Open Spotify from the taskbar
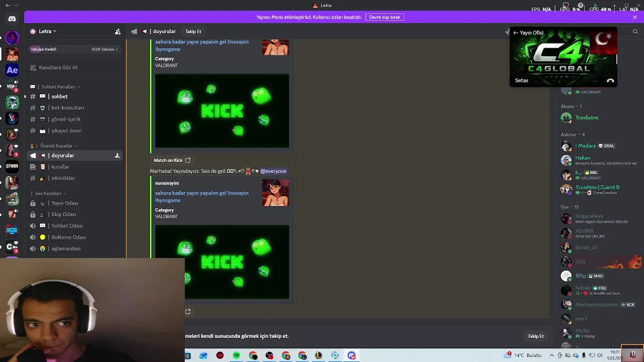Viewport: 644px width, 362px height. click(x=236, y=355)
